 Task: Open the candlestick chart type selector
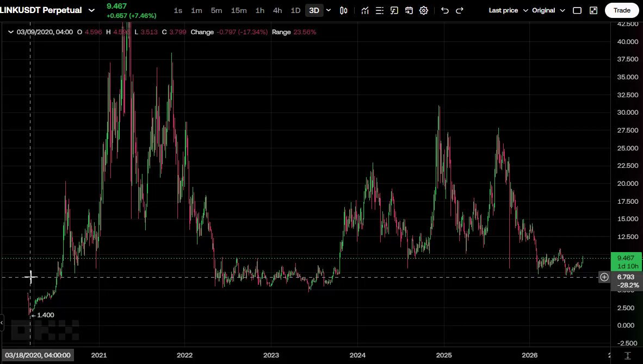click(344, 11)
